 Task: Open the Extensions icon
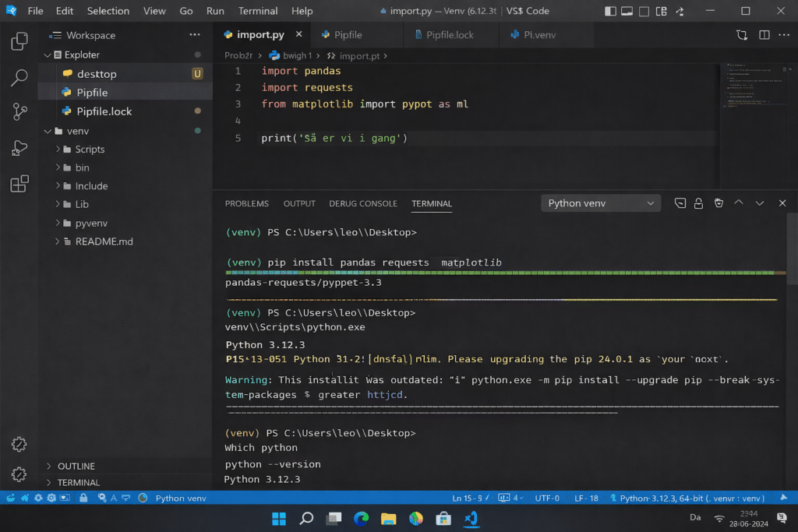19,184
